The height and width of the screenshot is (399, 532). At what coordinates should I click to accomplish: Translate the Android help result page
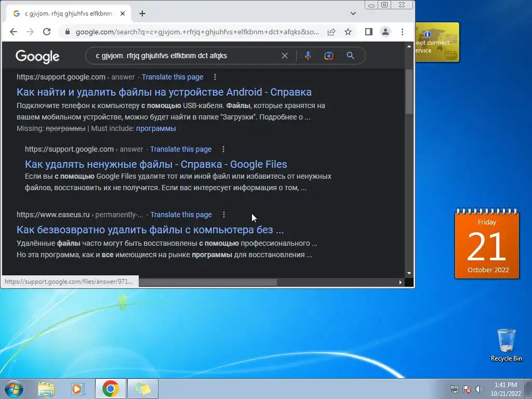coord(172,77)
